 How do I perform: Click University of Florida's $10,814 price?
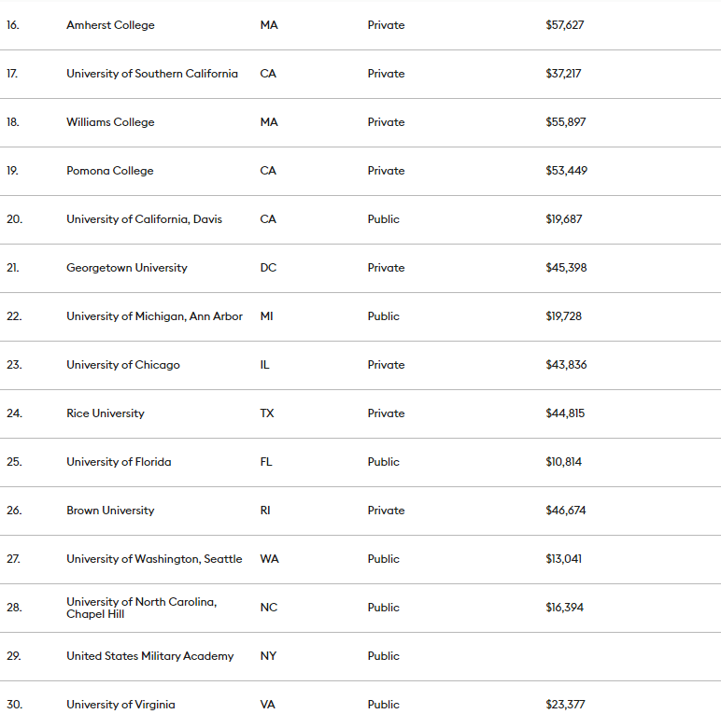point(563,462)
